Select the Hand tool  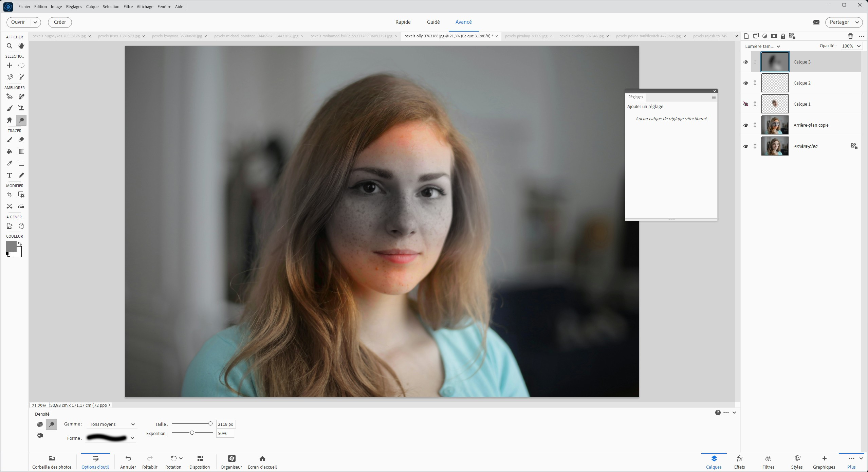(x=21, y=46)
